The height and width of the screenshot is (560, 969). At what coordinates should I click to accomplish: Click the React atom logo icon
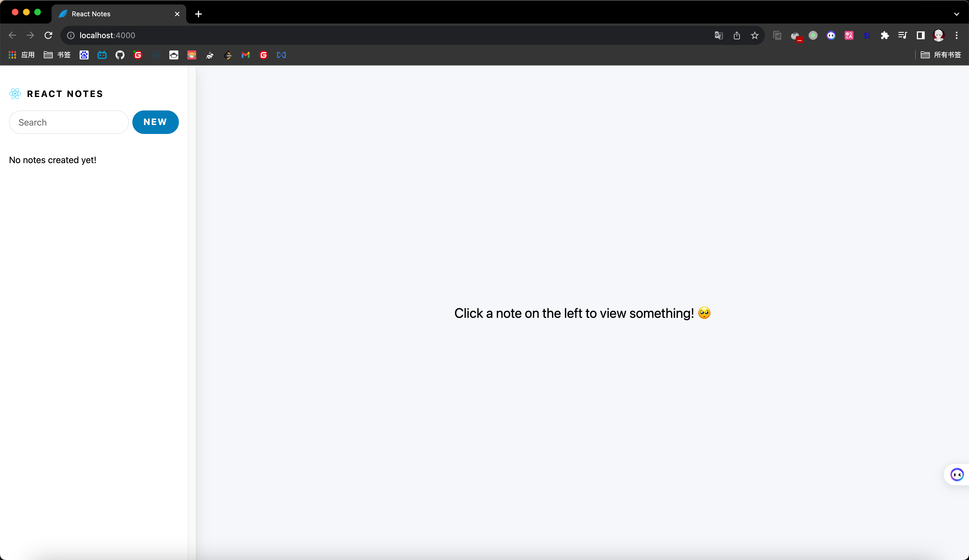pos(15,94)
